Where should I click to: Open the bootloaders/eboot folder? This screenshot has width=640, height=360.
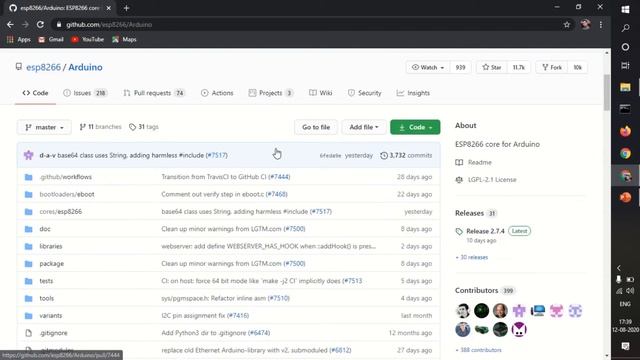[x=67, y=194]
